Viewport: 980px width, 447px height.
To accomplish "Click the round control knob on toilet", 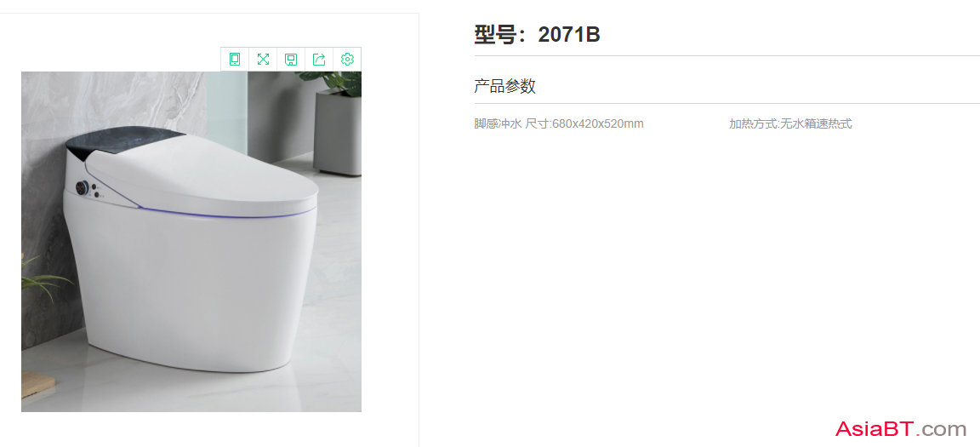I will click(82, 187).
